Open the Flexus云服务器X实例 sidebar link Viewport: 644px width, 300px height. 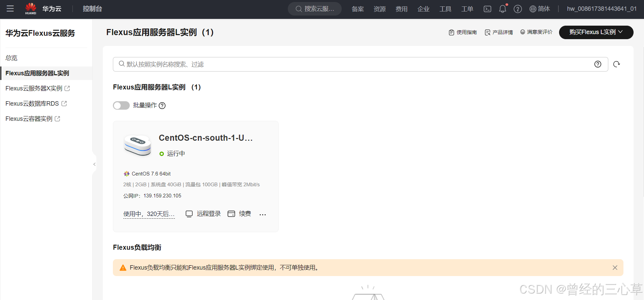coord(34,88)
